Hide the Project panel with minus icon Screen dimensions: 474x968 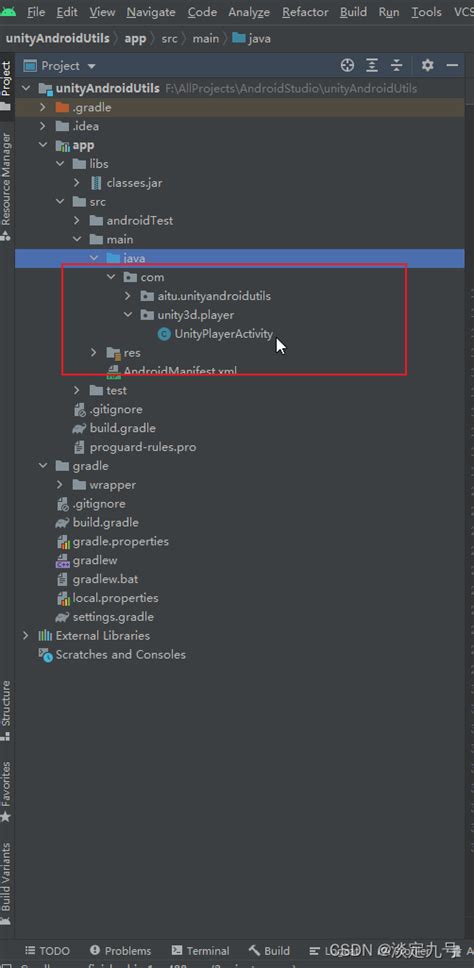452,65
